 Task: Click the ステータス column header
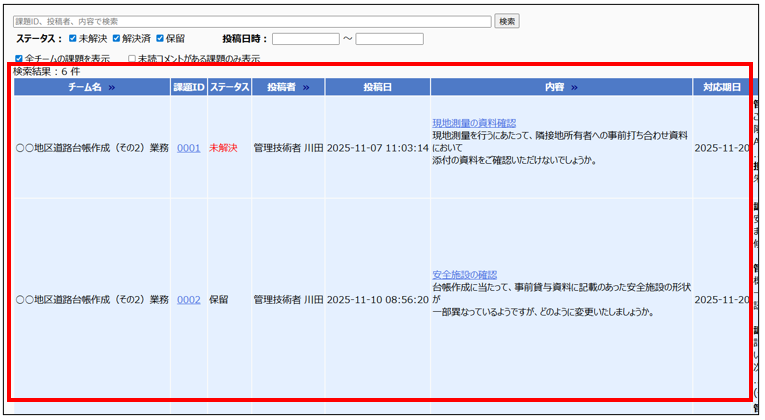pyautogui.click(x=229, y=88)
